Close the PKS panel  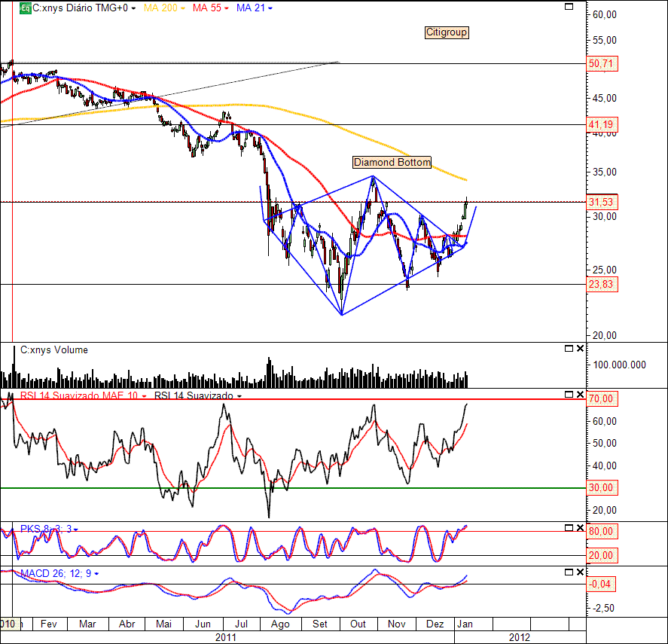(x=580, y=528)
